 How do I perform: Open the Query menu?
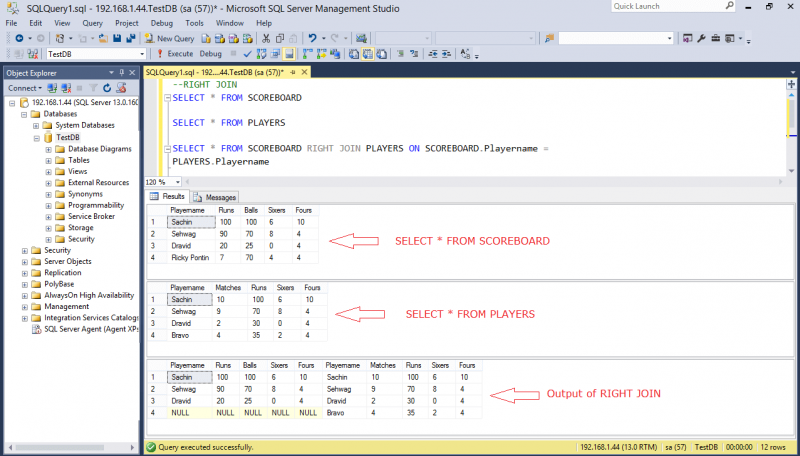coord(91,22)
